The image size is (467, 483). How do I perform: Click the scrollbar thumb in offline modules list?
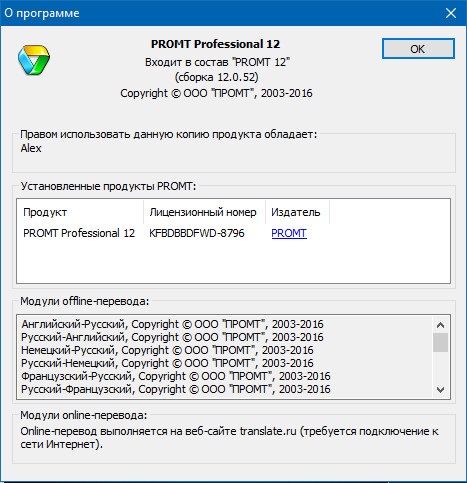click(x=440, y=342)
